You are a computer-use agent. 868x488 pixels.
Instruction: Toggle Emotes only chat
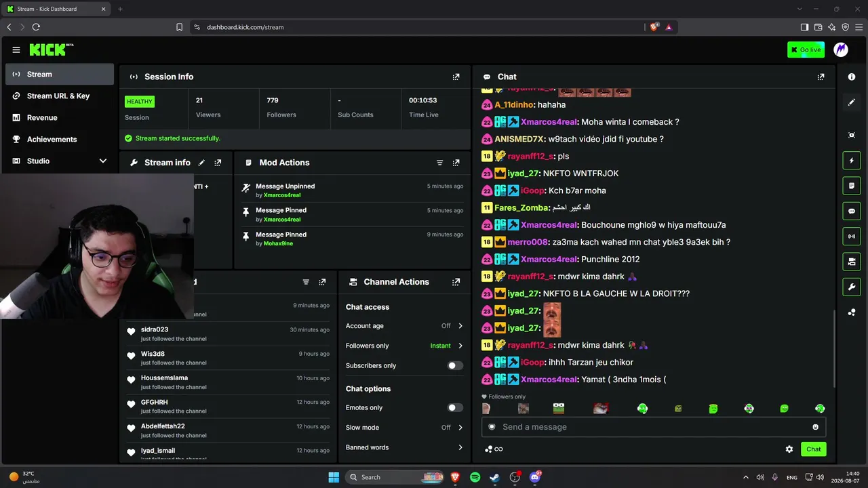455,408
